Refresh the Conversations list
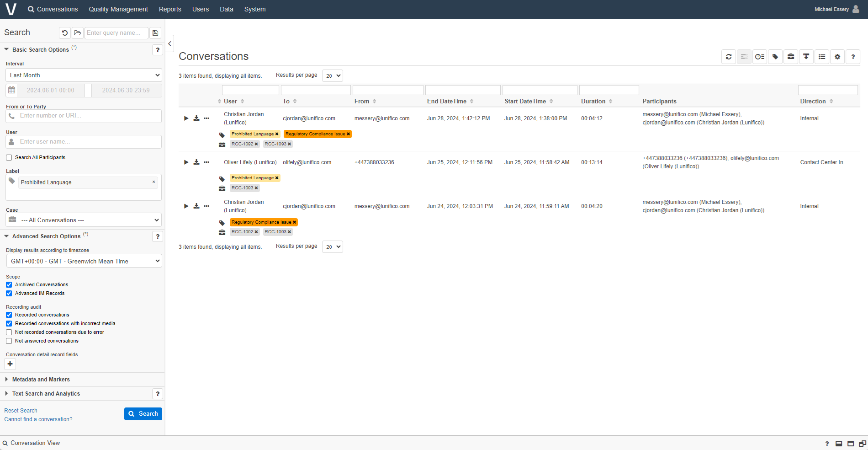Image resolution: width=868 pixels, height=450 pixels. [729, 57]
